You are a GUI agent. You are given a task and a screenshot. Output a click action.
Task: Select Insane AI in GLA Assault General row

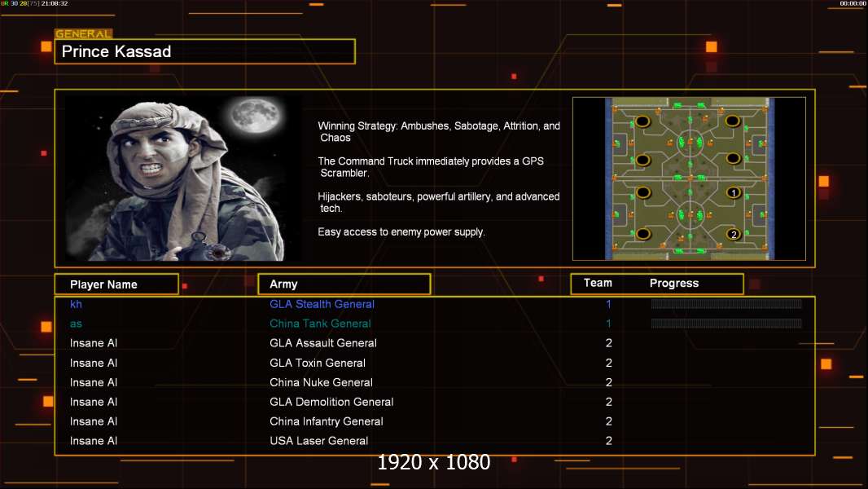click(x=94, y=343)
